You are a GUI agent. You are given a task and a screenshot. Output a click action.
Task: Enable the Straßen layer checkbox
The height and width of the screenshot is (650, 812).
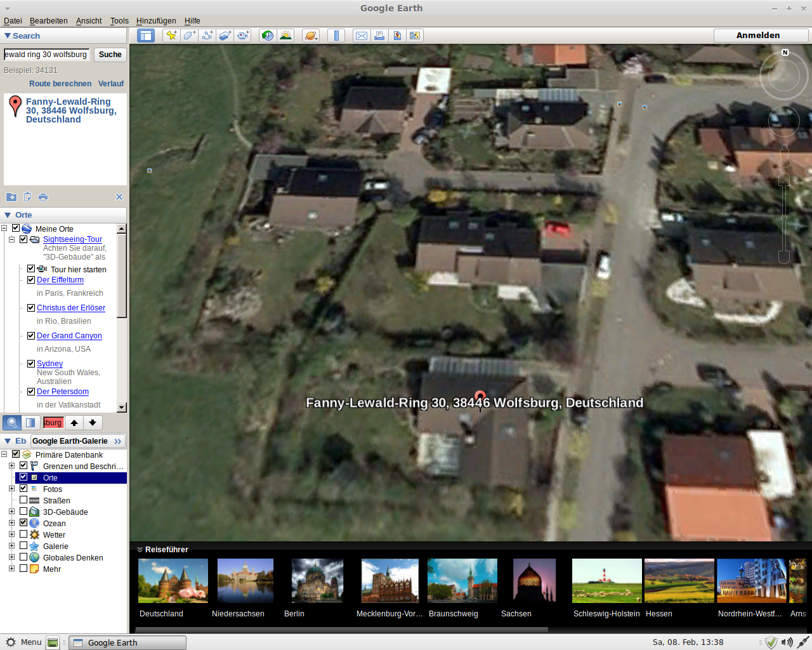click(23, 500)
